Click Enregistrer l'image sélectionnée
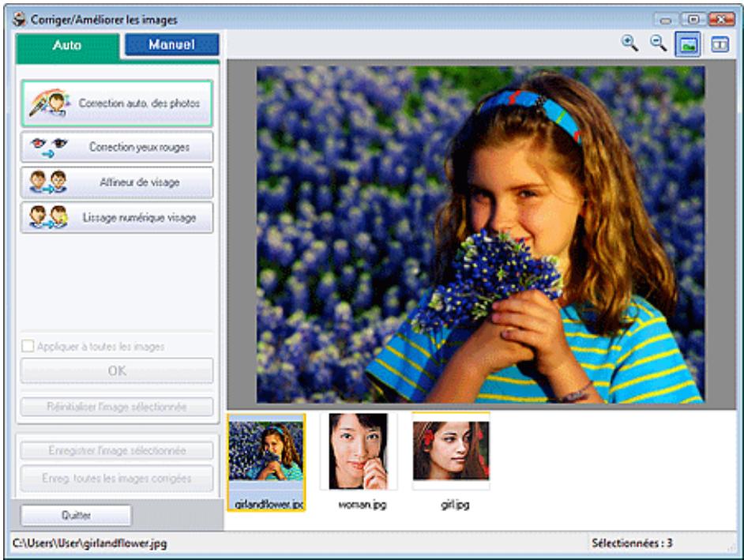The height and width of the screenshot is (560, 744). pyautogui.click(x=117, y=450)
